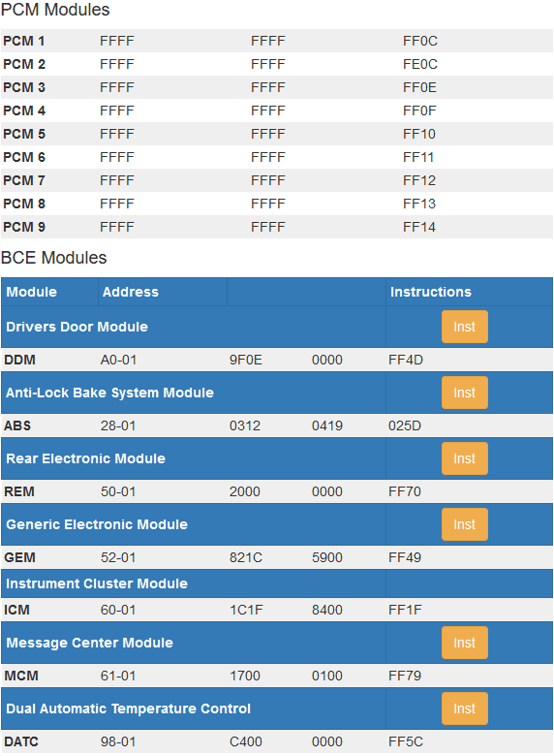Screen dimensions: 554x756
Task: Click the PCM 9 value FF14
Action: [419, 227]
